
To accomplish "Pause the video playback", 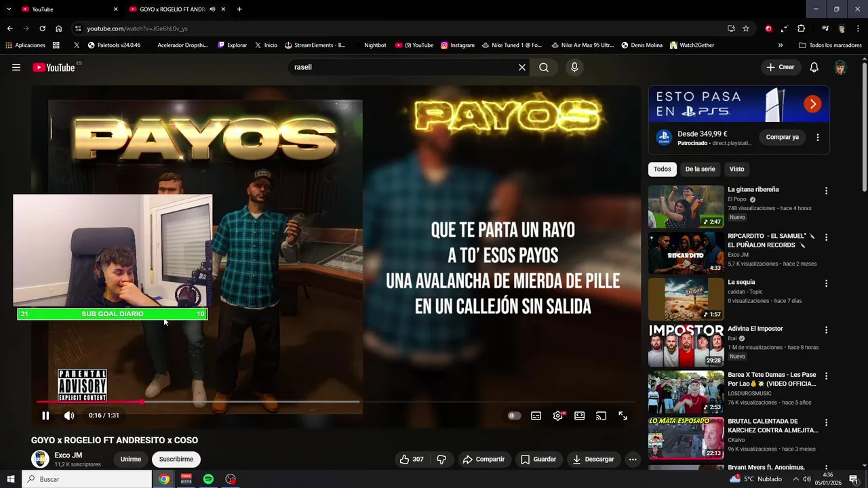I will point(45,415).
